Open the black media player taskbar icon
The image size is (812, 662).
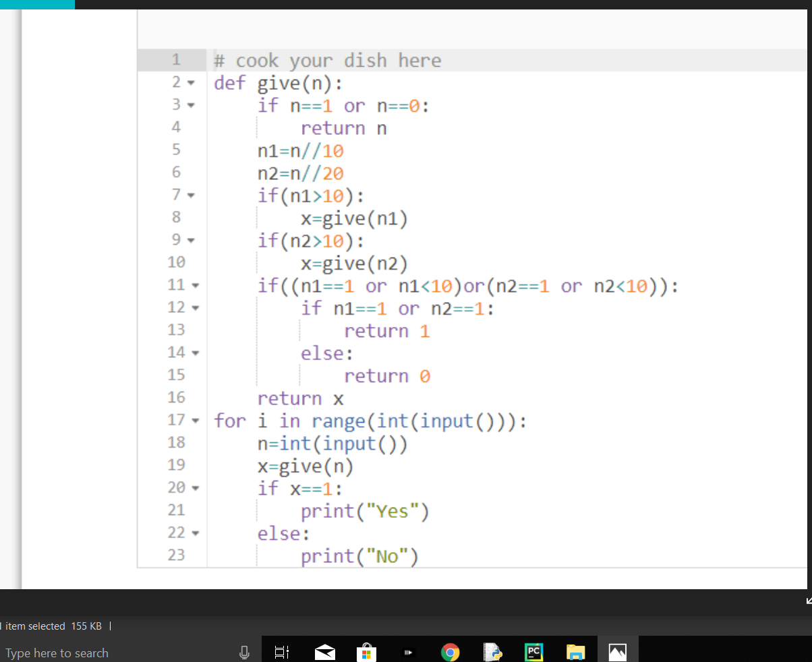click(x=407, y=652)
